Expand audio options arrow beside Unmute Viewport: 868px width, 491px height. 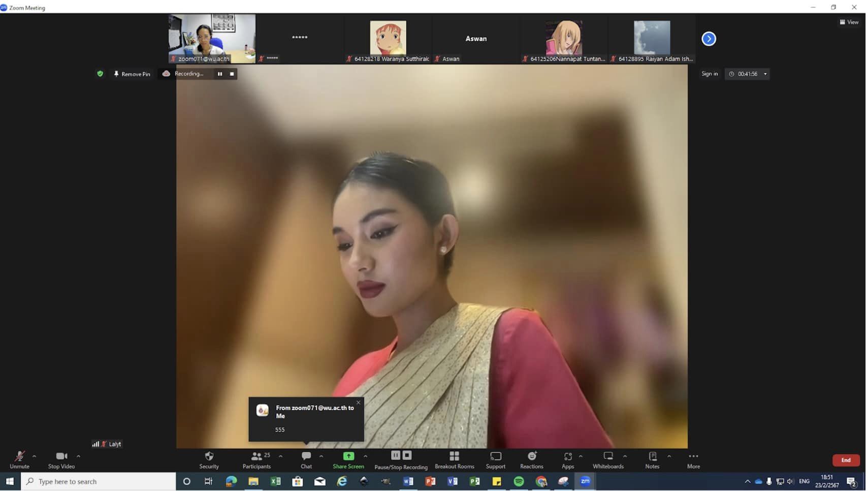coord(34,456)
